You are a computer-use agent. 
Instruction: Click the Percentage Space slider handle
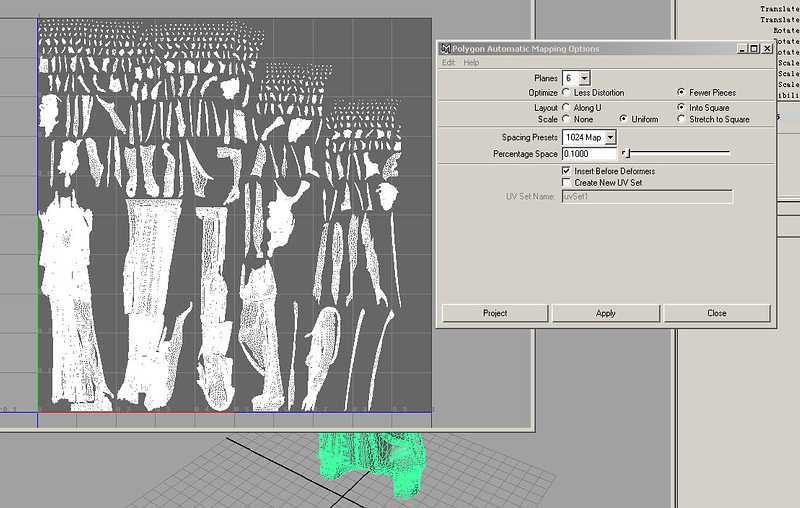pyautogui.click(x=626, y=153)
